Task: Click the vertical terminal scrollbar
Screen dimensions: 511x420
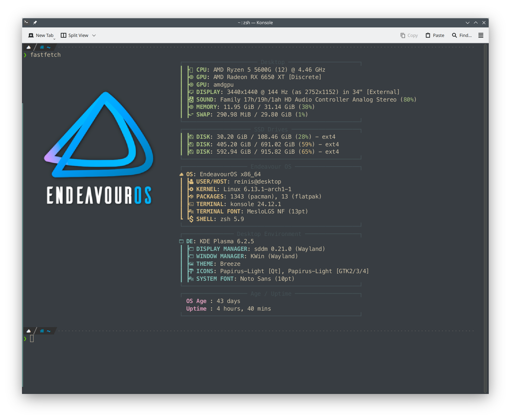Action: pyautogui.click(x=485, y=218)
